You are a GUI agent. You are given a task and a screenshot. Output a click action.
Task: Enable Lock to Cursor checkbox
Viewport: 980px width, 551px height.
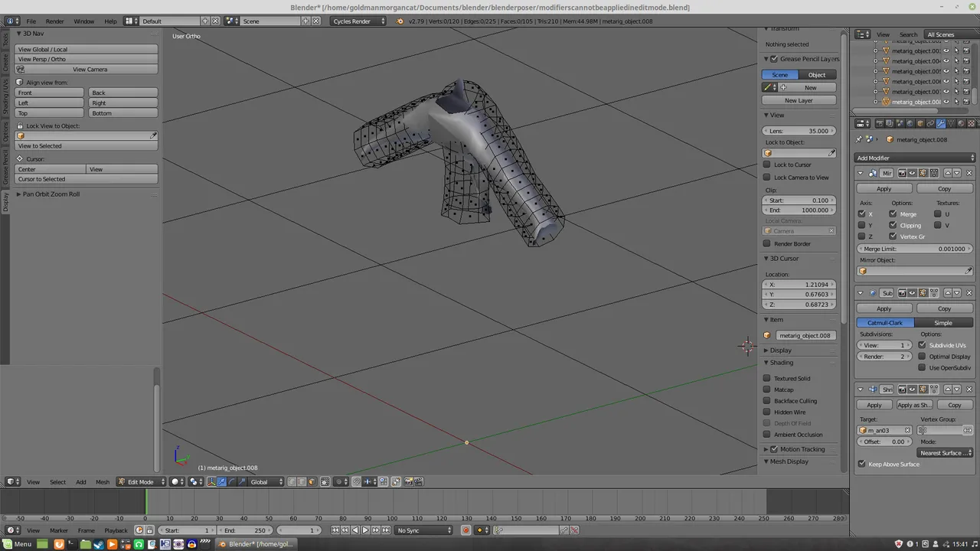click(x=767, y=165)
